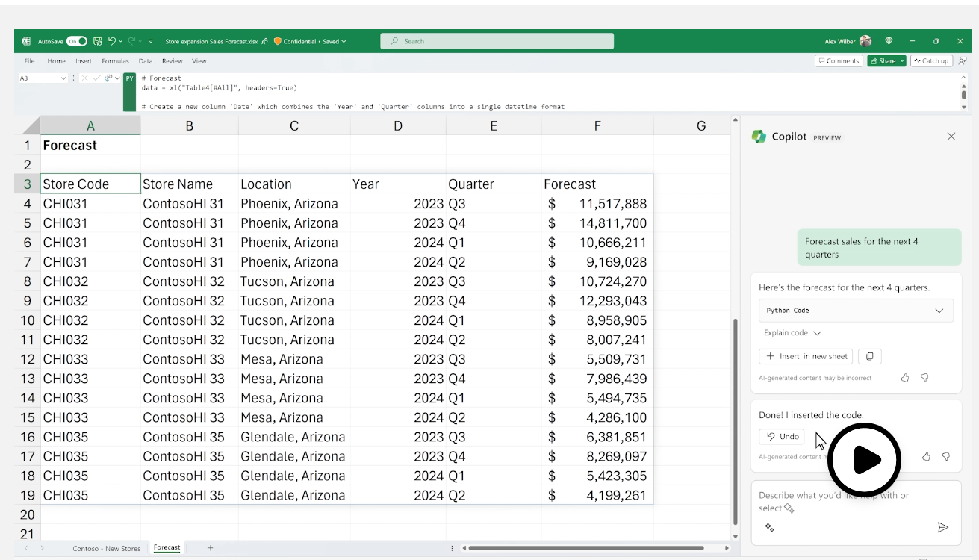Expand the Confidential Saved dropdown chevron
Image resolution: width=979 pixels, height=560 pixels.
(344, 41)
